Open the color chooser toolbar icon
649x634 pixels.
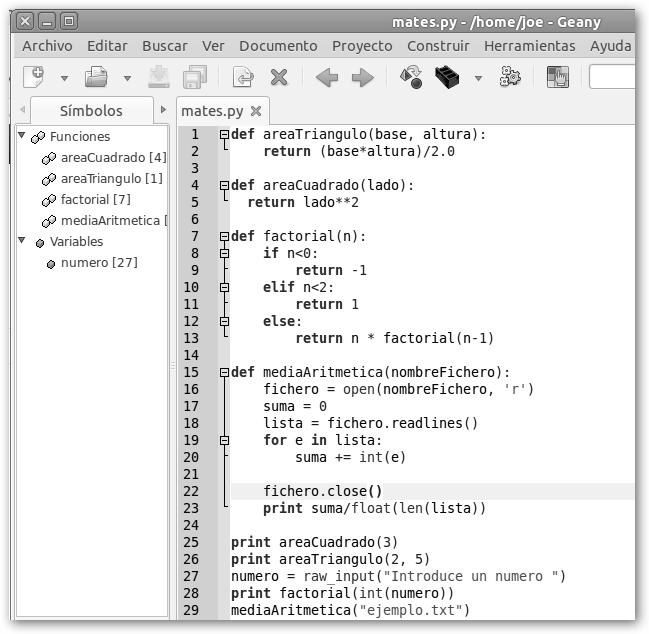pyautogui.click(x=557, y=77)
